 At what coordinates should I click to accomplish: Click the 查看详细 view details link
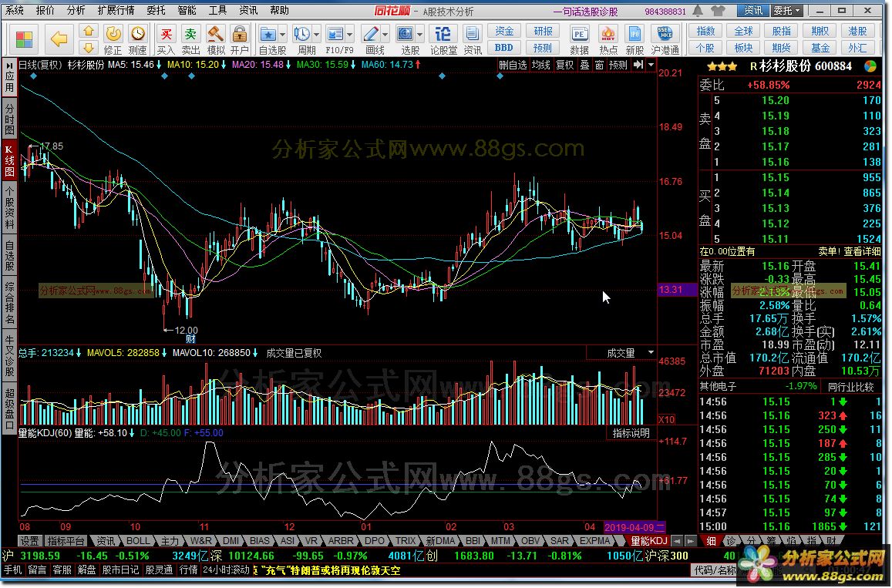tap(862, 251)
